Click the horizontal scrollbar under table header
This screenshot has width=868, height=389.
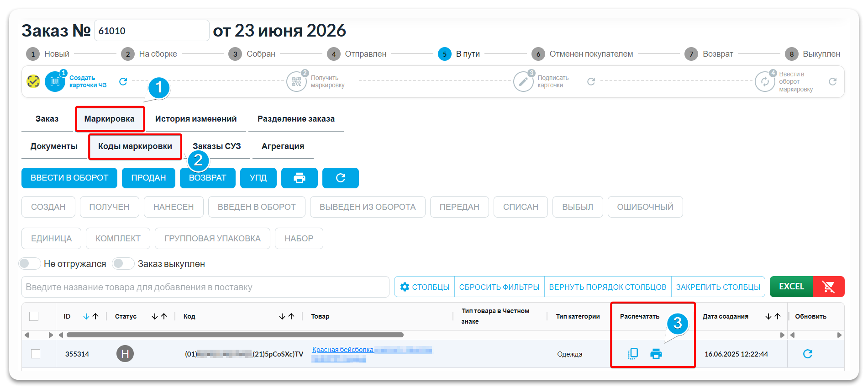[x=235, y=335]
